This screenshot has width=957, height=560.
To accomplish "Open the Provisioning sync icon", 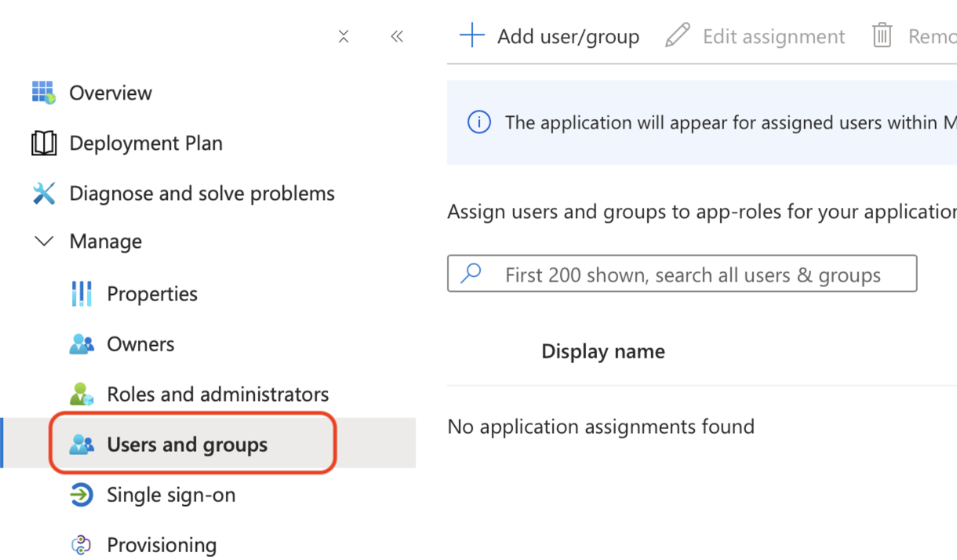I will click(x=82, y=544).
